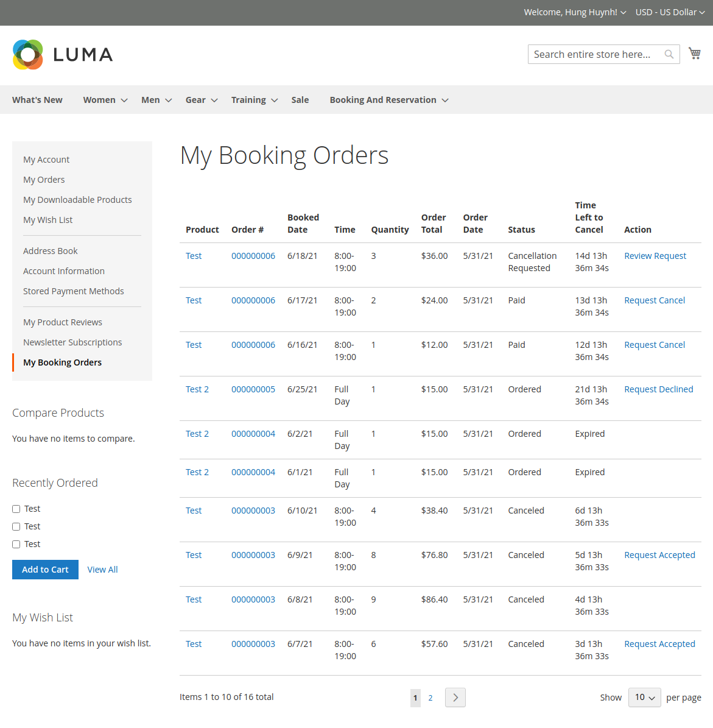
Task: Go to next page arrow
Action: pyautogui.click(x=455, y=698)
